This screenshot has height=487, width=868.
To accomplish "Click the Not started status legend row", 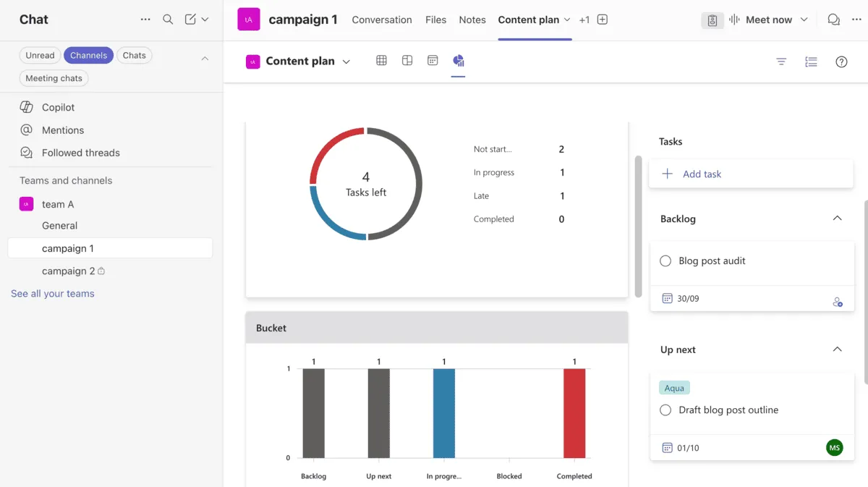I will coord(519,149).
